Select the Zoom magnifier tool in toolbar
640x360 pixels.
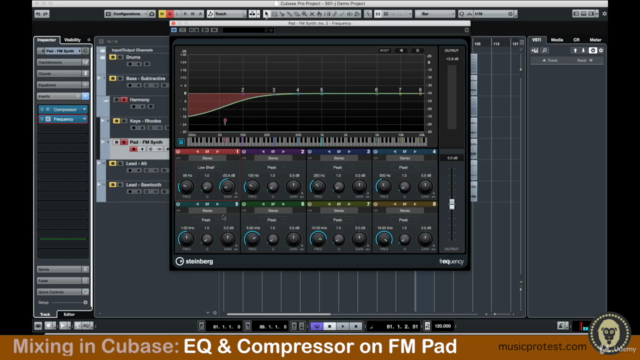click(x=304, y=14)
